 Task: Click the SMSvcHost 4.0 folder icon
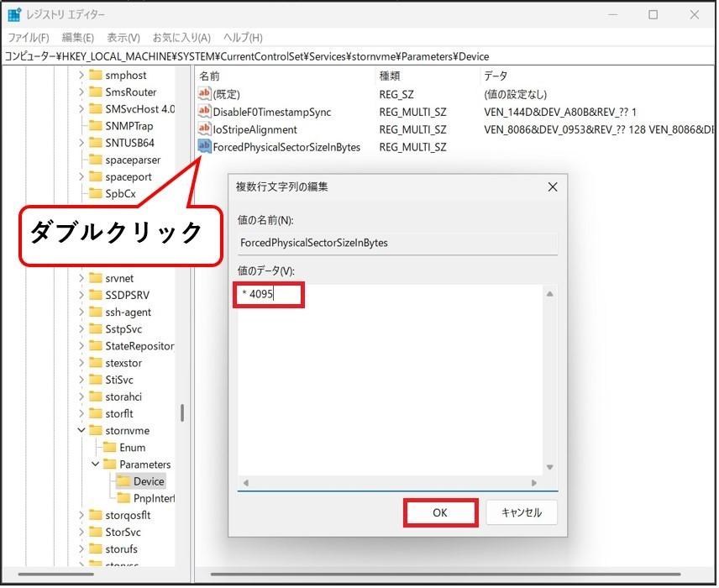pos(95,108)
